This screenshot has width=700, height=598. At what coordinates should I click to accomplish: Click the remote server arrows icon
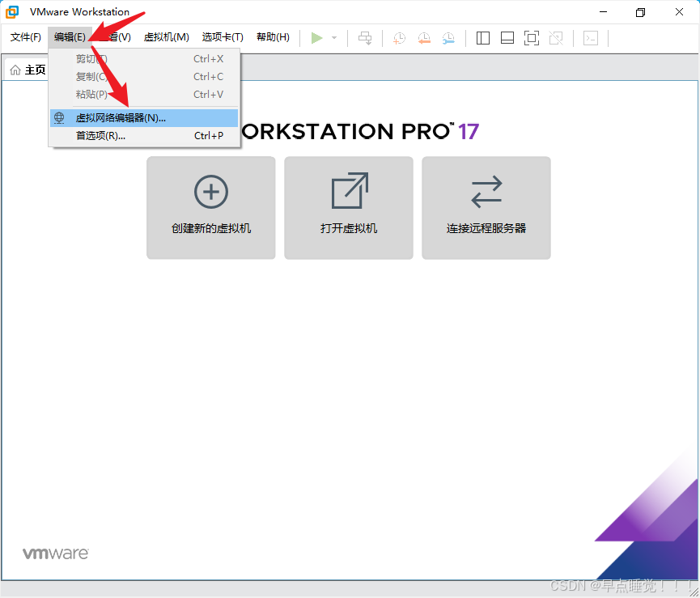[x=486, y=192]
